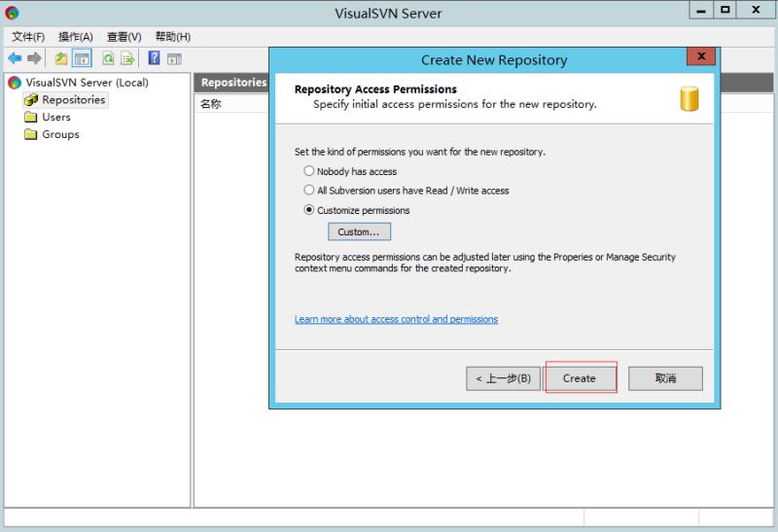This screenshot has width=778, height=532.
Task: Click the Create button
Action: [581, 378]
